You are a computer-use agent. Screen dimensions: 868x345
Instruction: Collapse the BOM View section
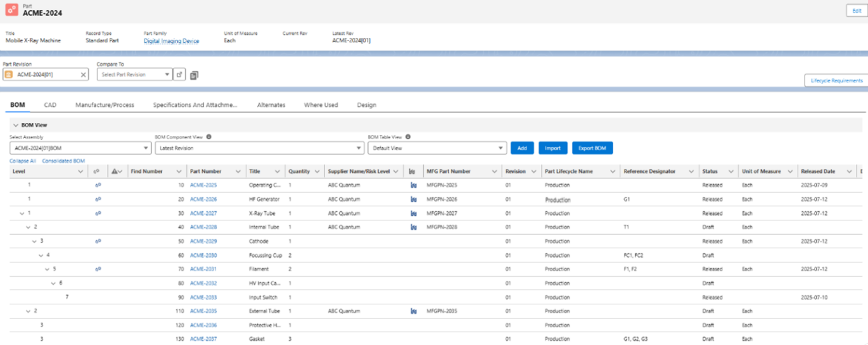pyautogui.click(x=15, y=125)
